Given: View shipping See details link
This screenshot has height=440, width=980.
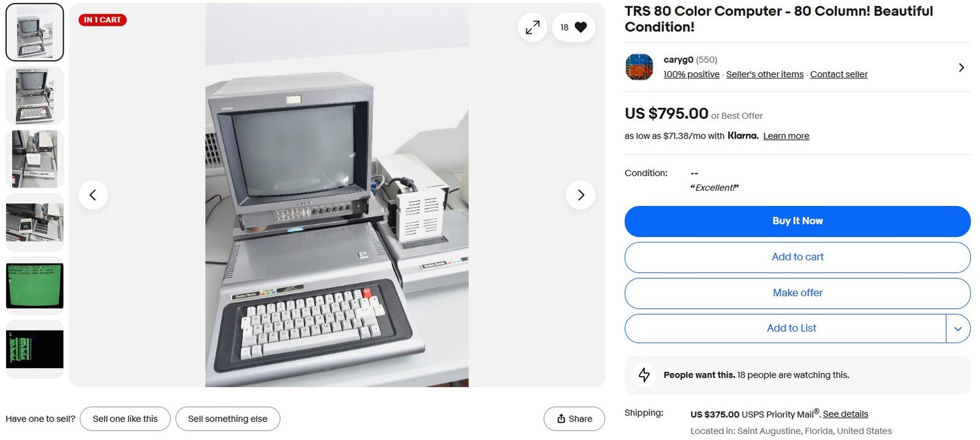Looking at the screenshot, I should (845, 414).
